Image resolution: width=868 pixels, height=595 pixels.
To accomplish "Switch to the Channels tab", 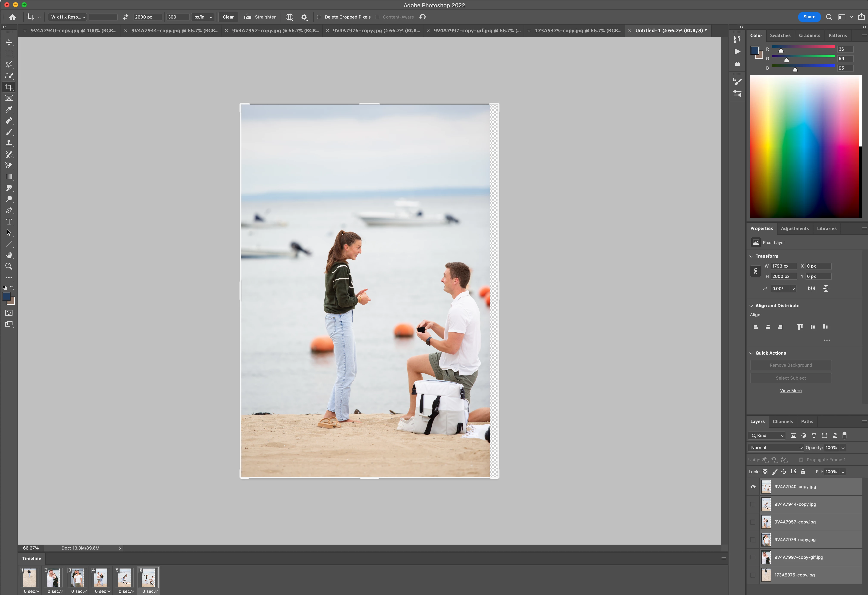I will coord(782,421).
